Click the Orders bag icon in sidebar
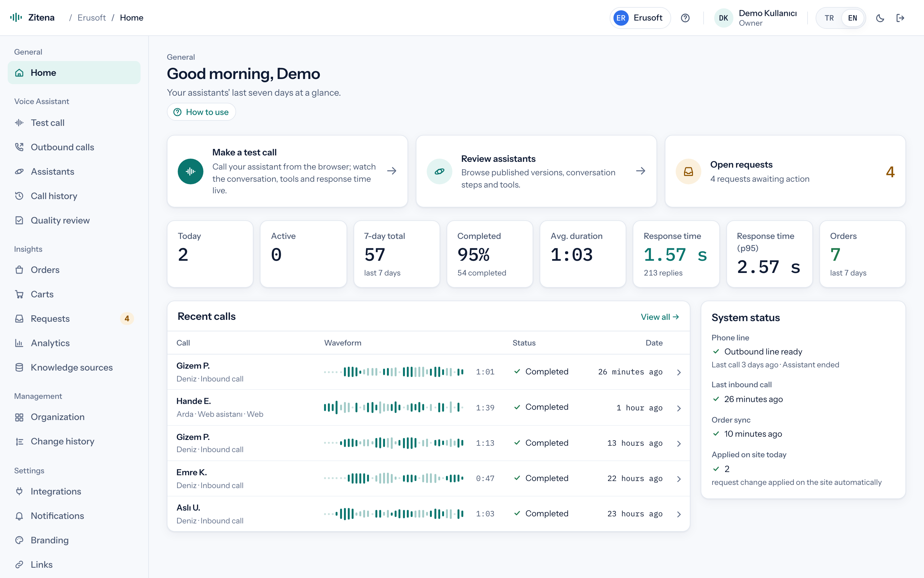Image resolution: width=924 pixels, height=578 pixels. tap(19, 270)
